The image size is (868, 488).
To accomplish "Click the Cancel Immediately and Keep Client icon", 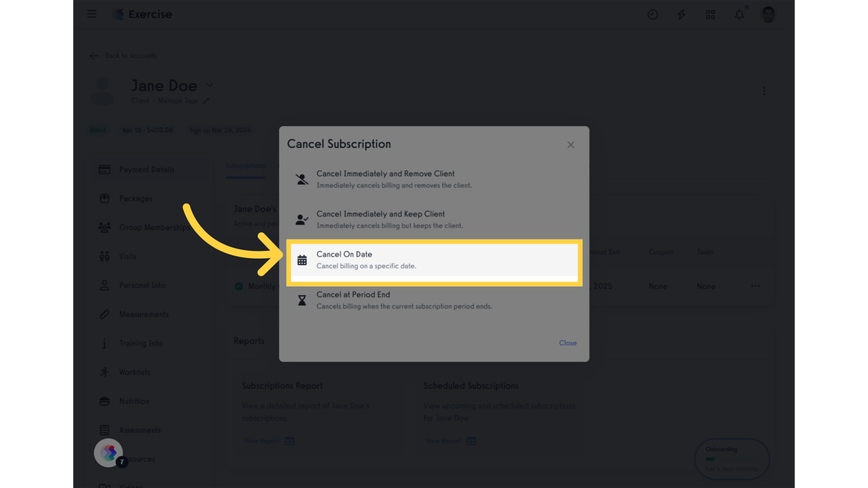I will pyautogui.click(x=301, y=219).
